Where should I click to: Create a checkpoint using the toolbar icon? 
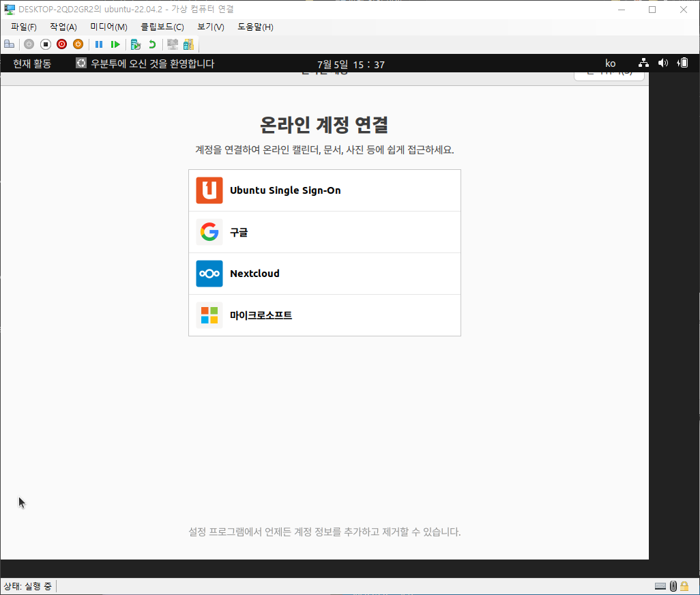pos(136,44)
